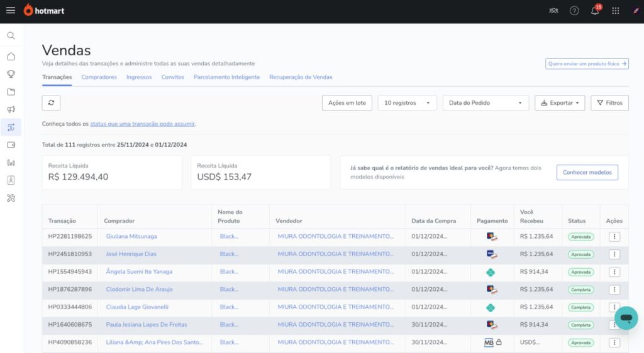644x353 pixels.
Task: Switch to the Ingressos tab
Action: pos(139,77)
